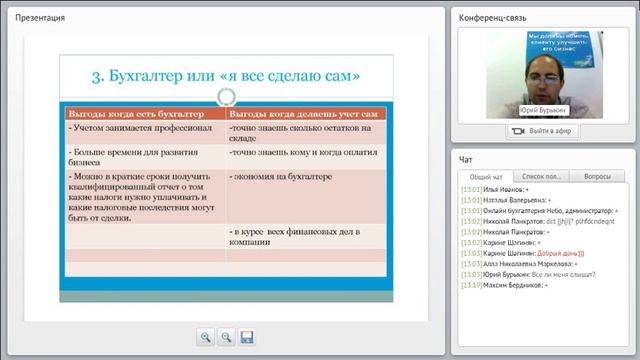
Task: Select header Выгоды когда делаешь учет сам
Action: (x=306, y=114)
